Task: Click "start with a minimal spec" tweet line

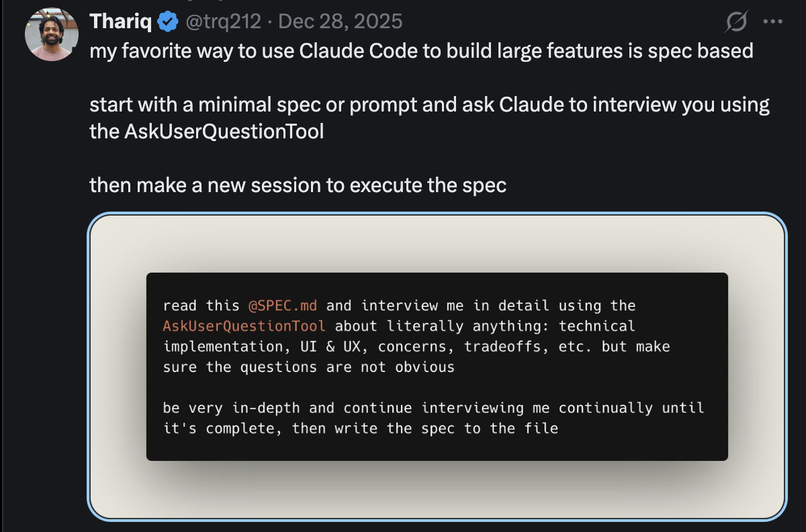Action: pyautogui.click(x=429, y=105)
